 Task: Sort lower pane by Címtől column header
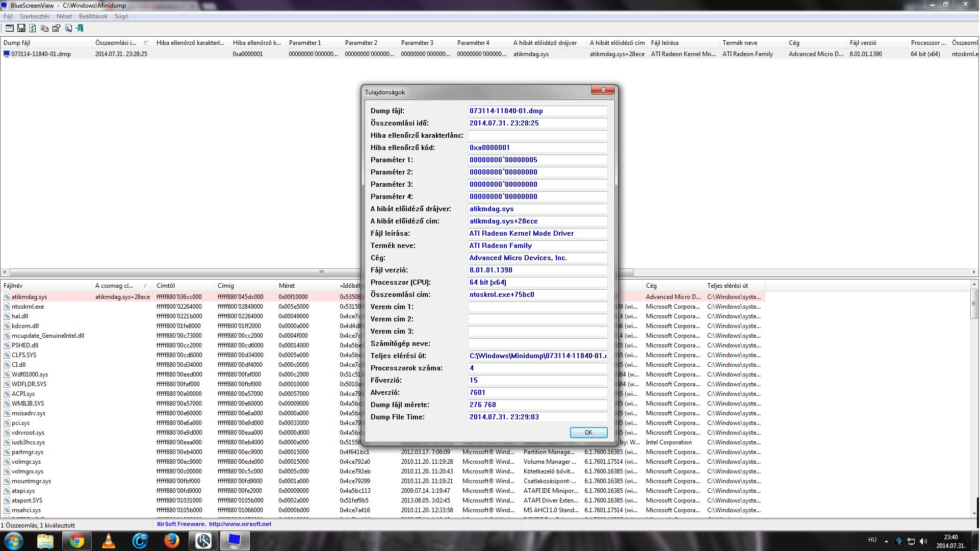point(184,286)
